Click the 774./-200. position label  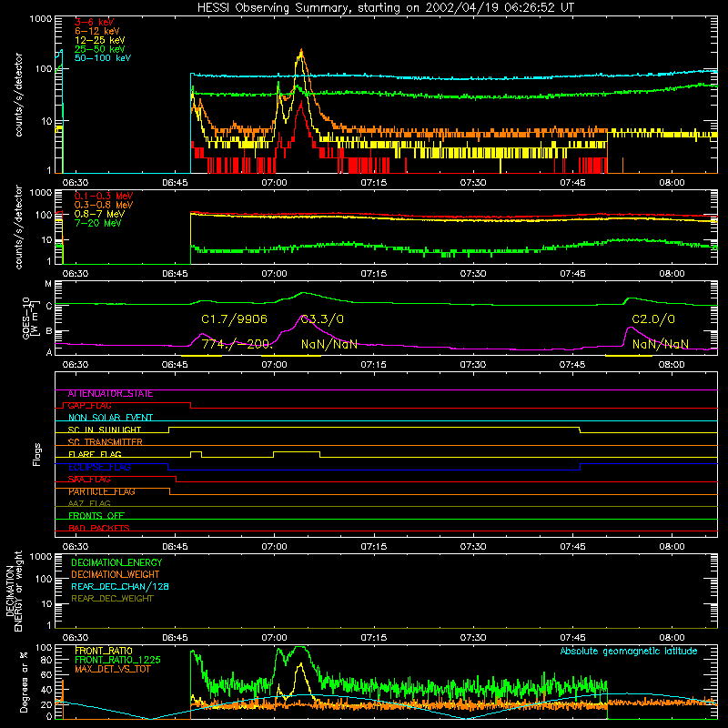coord(237,344)
